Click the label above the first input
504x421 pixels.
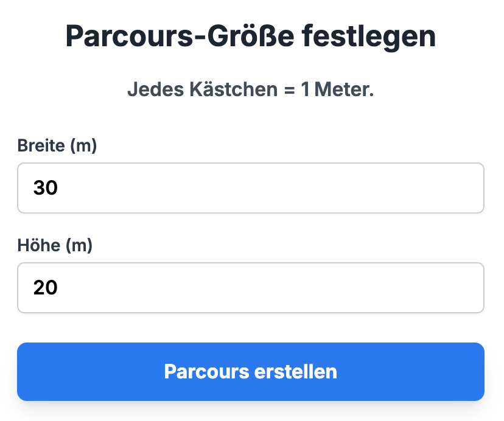point(57,145)
